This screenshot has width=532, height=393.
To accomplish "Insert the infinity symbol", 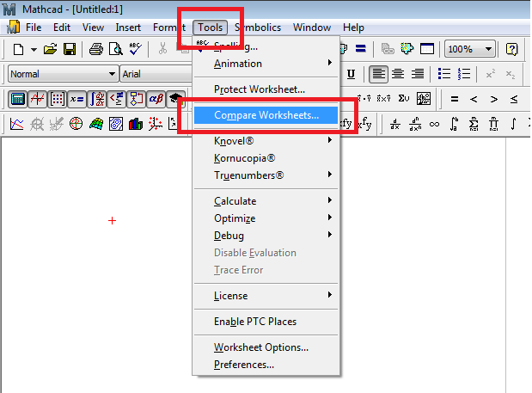I will coord(434,124).
